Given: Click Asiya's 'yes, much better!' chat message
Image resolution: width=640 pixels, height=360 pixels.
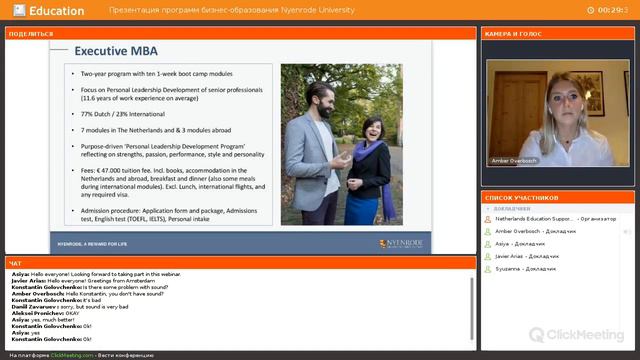Looking at the screenshot, I should [x=43, y=320].
